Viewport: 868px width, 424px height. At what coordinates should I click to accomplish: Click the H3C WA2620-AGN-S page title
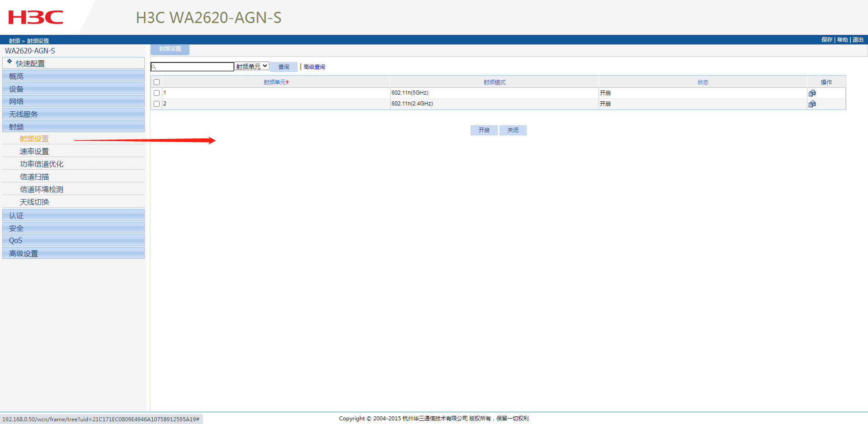(x=209, y=18)
